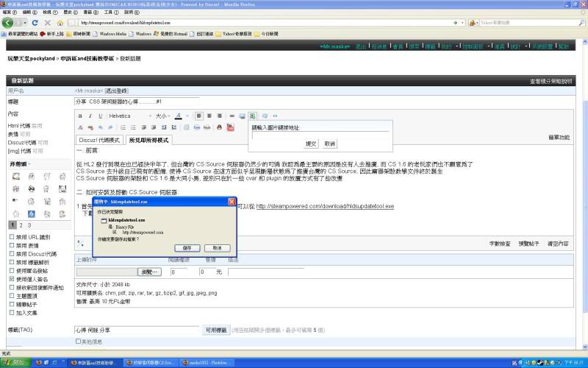The width and height of the screenshot is (588, 368).
Task: Uncheck 使用個人簽名 option
Action: pos(12,279)
